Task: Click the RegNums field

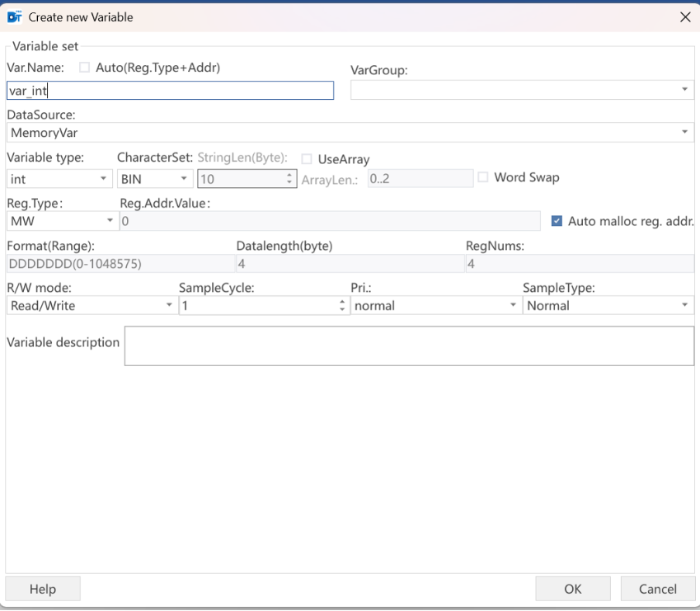Action: click(580, 264)
